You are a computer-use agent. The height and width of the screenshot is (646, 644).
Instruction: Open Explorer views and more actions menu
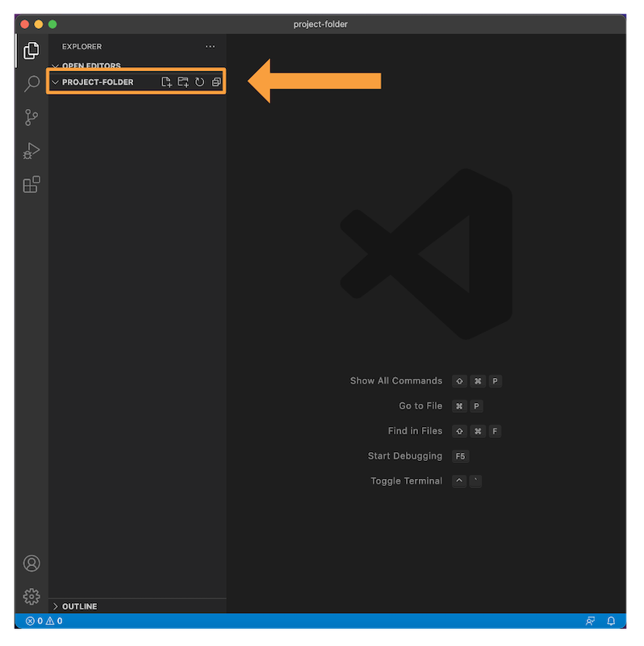click(210, 47)
